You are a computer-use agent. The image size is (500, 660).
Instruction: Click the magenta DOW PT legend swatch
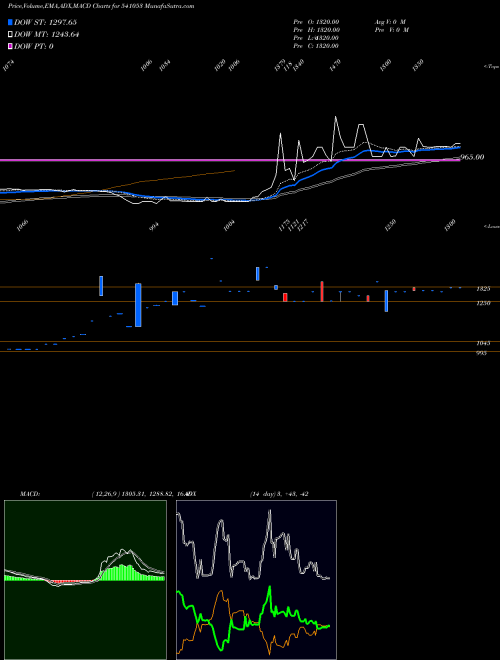coord(10,46)
